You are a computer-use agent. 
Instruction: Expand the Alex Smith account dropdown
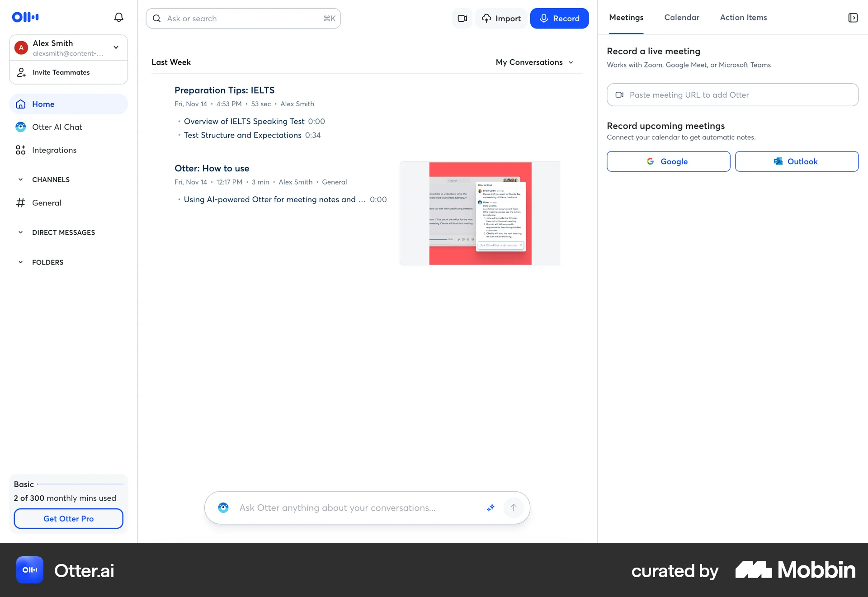click(116, 47)
